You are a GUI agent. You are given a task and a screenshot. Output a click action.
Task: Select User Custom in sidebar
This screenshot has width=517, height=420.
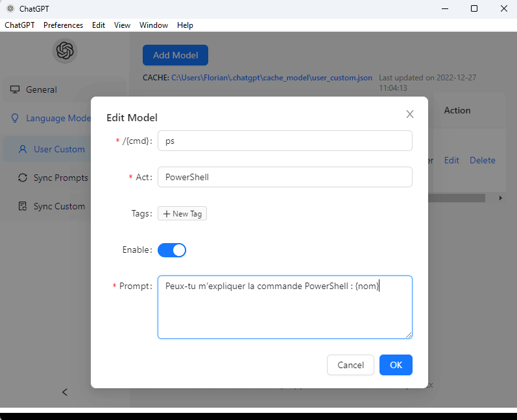(x=47, y=149)
